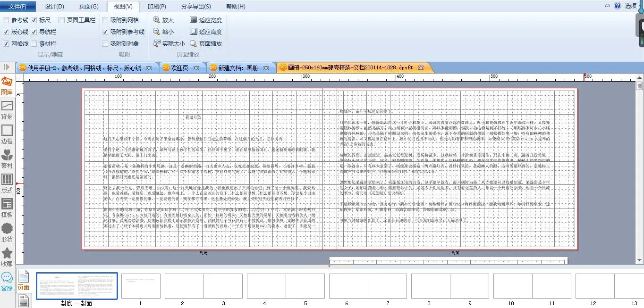Enable the 页面工具栏 checkbox
The image size is (644, 308).
62,20
